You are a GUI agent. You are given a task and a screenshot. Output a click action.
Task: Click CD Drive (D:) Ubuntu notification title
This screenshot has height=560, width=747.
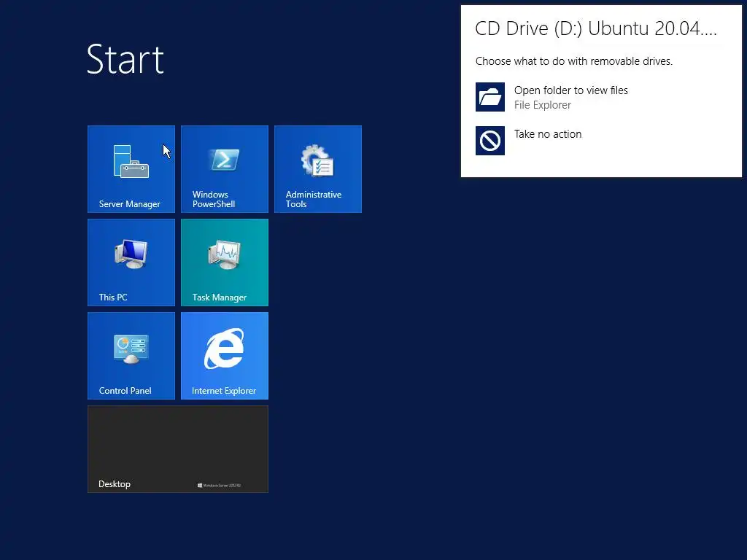point(596,28)
